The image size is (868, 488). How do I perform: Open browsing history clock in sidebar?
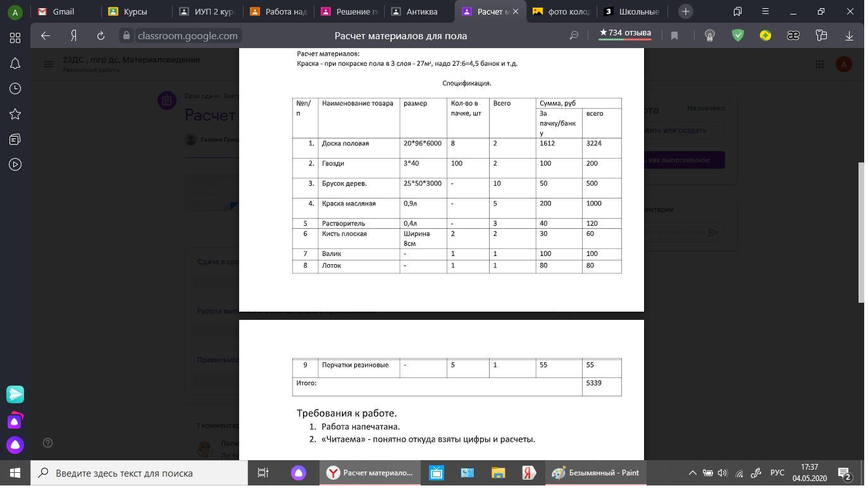pos(15,88)
